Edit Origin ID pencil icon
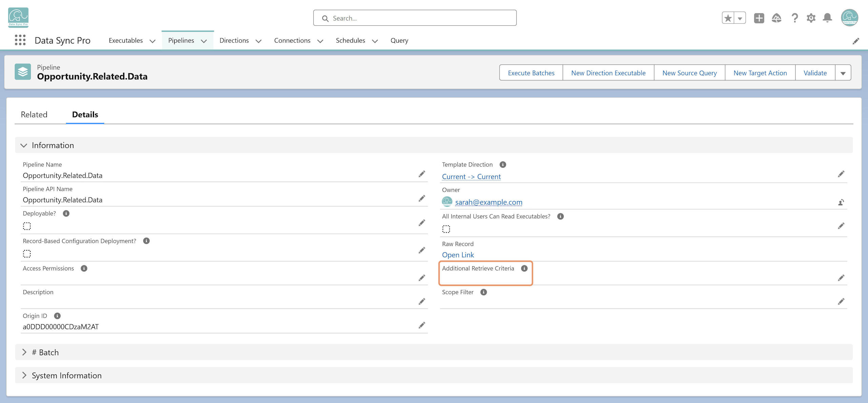This screenshot has height=403, width=868. 421,325
